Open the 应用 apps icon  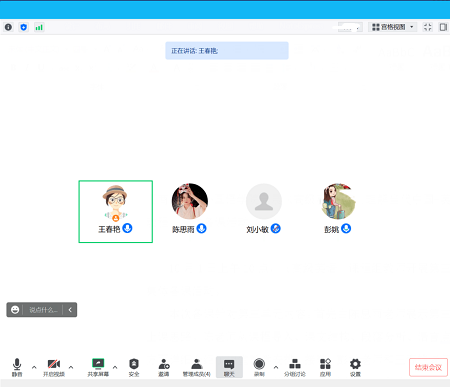point(325,367)
